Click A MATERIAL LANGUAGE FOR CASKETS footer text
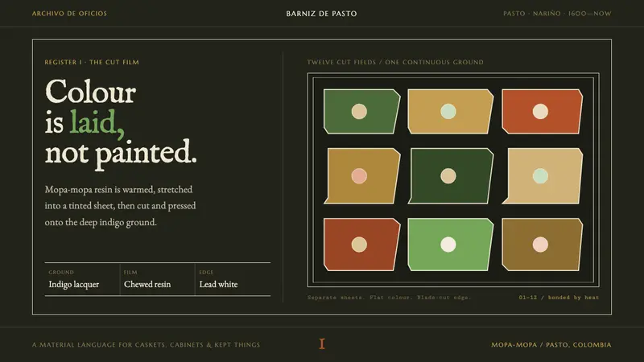This screenshot has height=362, width=644. [x=146, y=345]
